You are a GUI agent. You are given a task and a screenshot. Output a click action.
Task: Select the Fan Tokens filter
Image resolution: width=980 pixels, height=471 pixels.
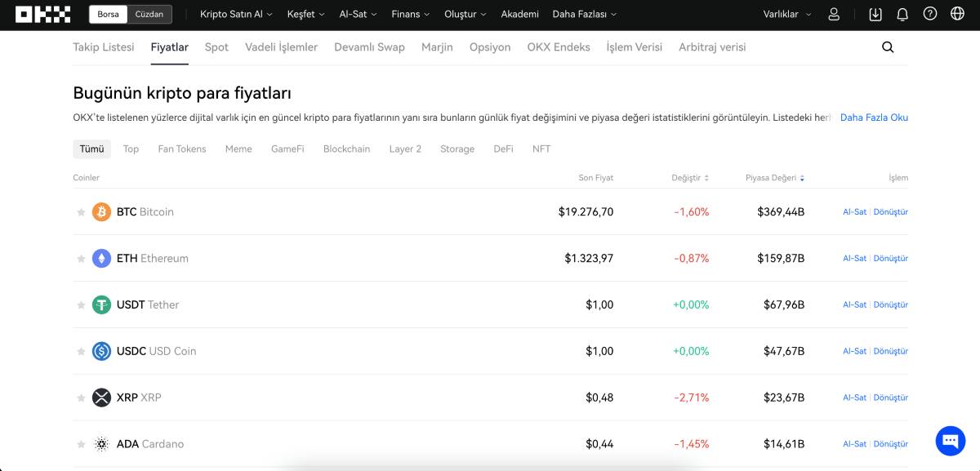(x=182, y=149)
